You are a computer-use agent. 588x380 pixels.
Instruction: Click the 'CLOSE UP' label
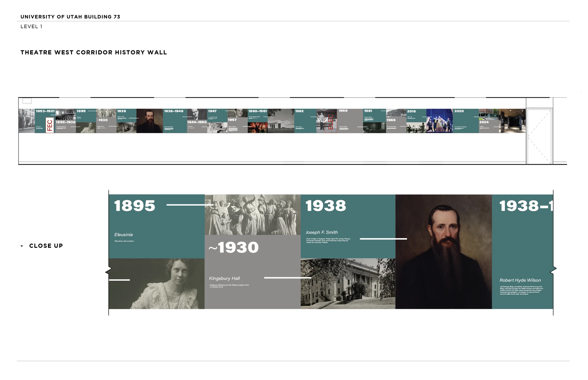click(46, 246)
